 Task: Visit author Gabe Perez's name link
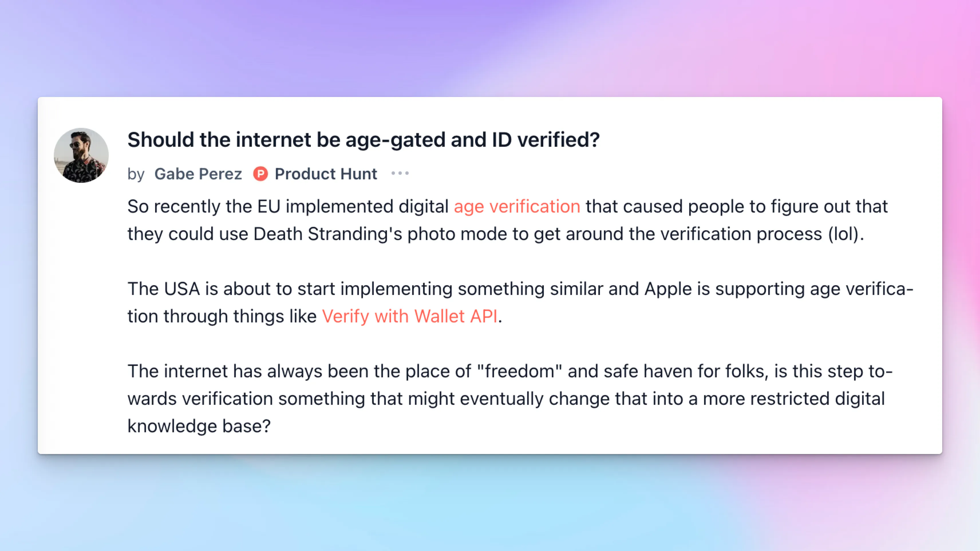tap(198, 174)
